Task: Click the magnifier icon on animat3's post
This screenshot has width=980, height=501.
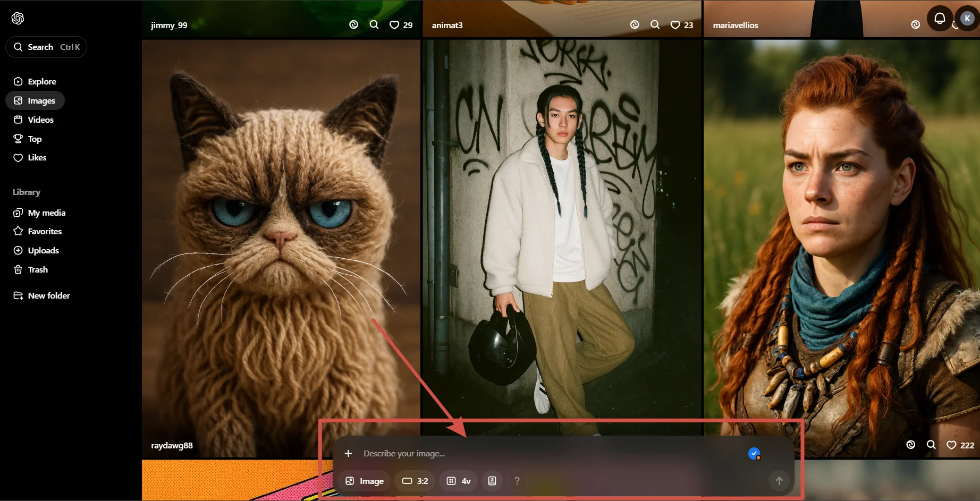Action: tap(655, 24)
